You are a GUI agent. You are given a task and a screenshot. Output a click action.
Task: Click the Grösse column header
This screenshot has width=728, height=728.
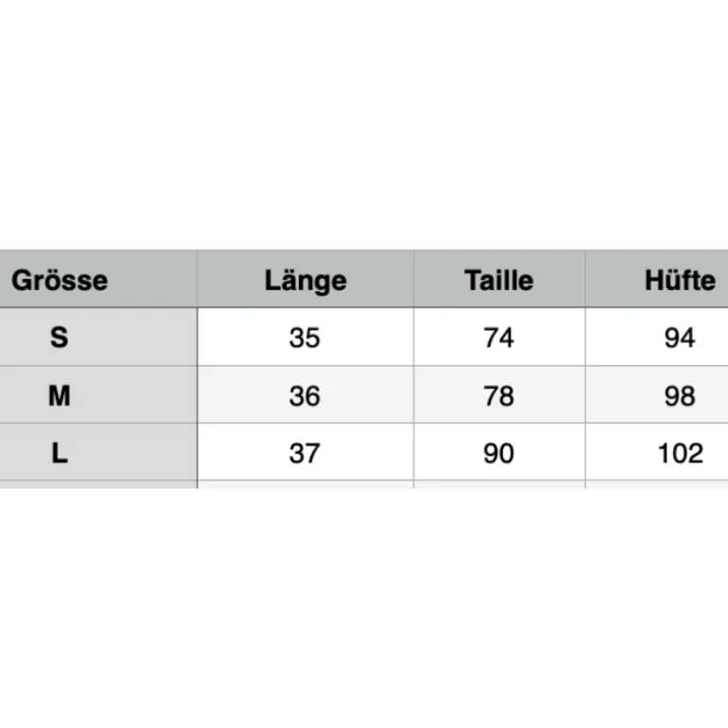point(60,281)
